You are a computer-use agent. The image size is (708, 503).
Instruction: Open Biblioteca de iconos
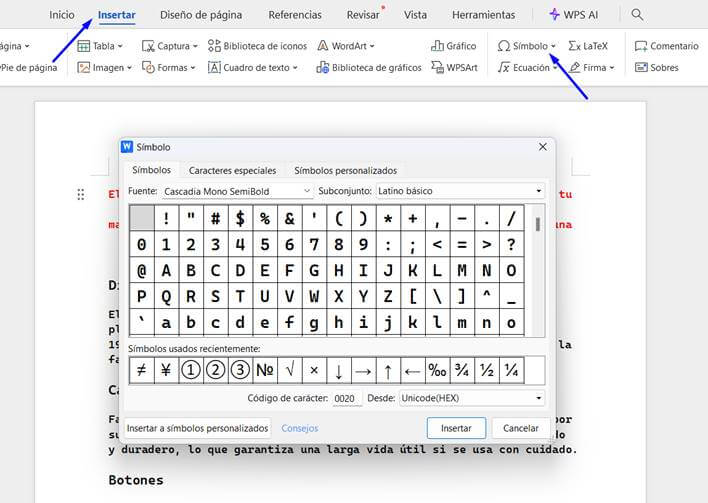[215, 46]
